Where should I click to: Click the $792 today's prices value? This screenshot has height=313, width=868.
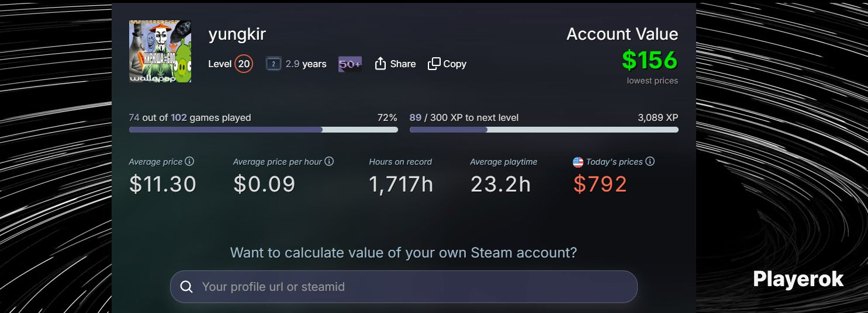[x=600, y=184]
